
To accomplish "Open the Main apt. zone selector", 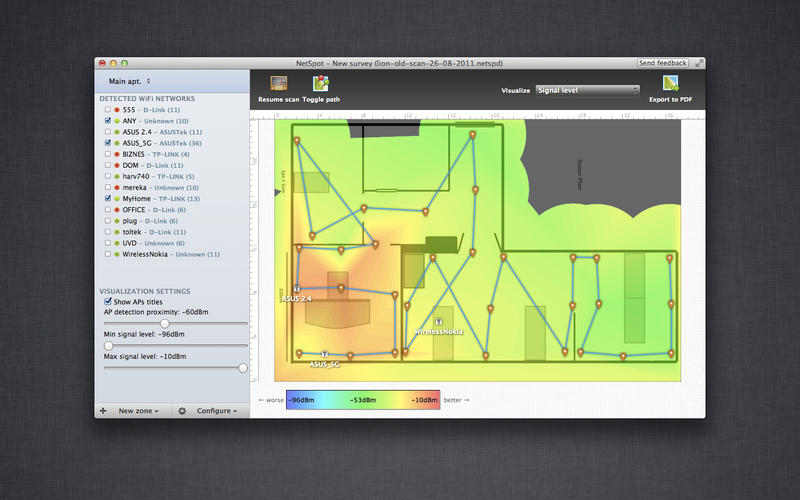I will tap(130, 80).
